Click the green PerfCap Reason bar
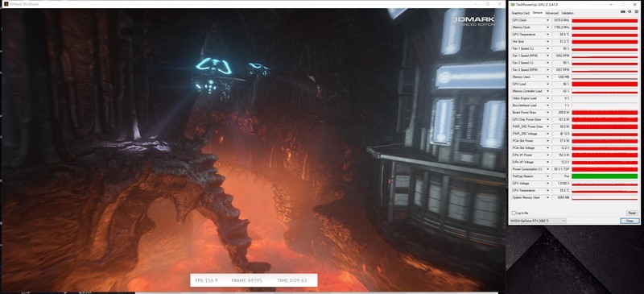 pos(605,176)
